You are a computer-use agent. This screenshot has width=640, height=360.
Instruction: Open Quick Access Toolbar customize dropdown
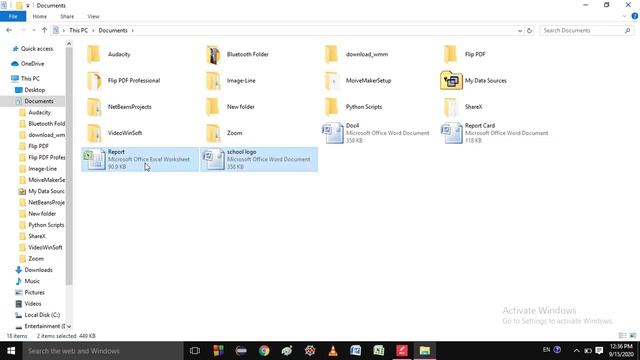click(x=28, y=6)
